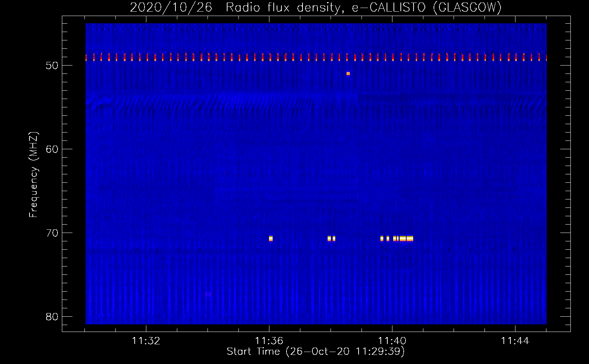This screenshot has height=364, width=589.
Task: Click the 11:36 time tick label
Action: pos(269,341)
